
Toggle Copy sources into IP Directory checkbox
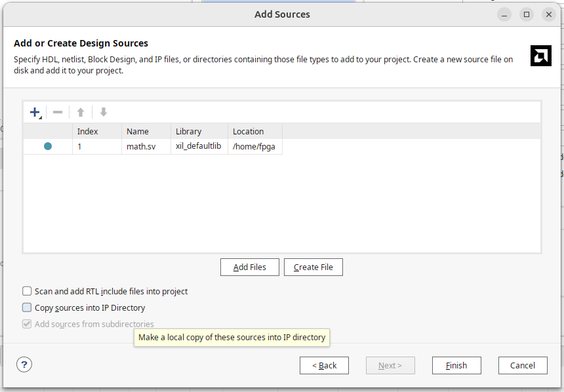27,307
